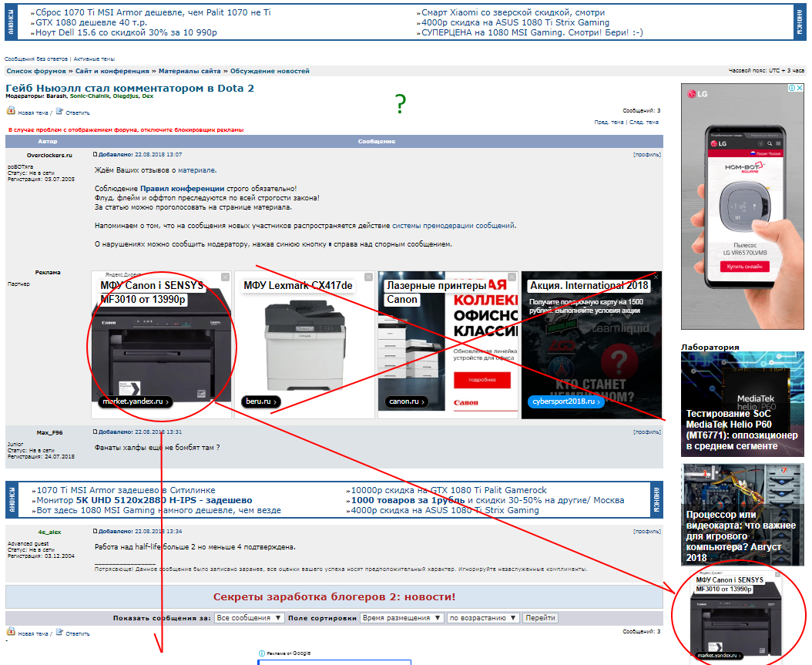Open 'системы премодерации сообщений' link
The width and height of the screenshot is (812, 665).
pos(454,226)
